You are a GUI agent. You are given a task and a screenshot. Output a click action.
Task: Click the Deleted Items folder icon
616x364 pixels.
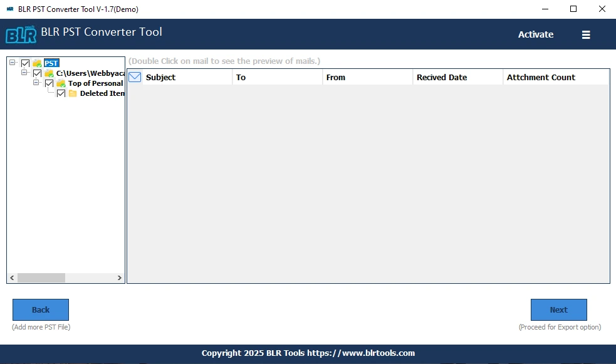[73, 93]
